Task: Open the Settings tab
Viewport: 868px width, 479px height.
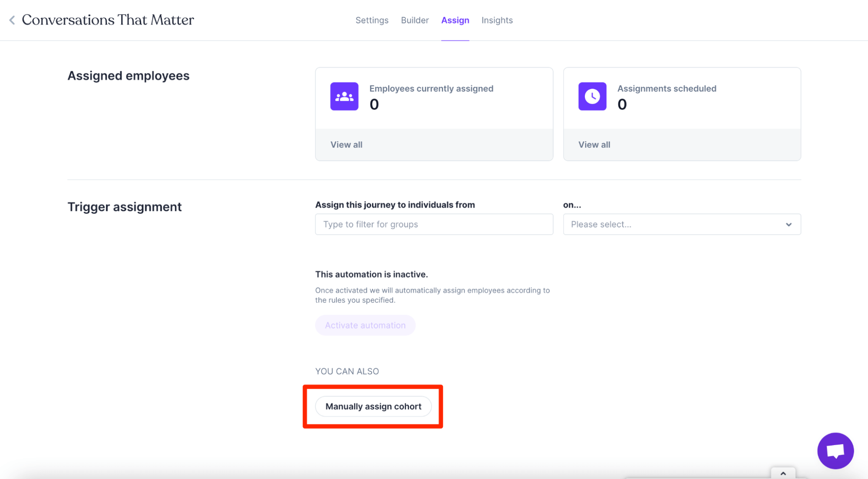Action: click(x=372, y=20)
